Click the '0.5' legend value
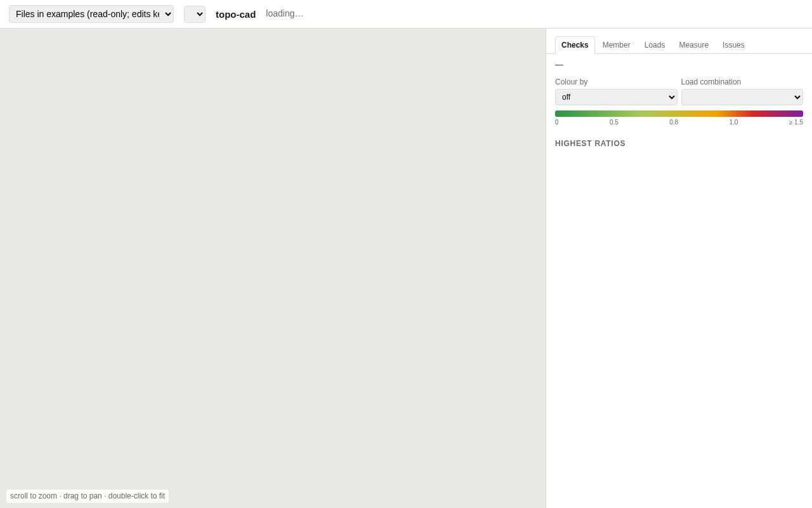This screenshot has height=508, width=812. pos(614,123)
